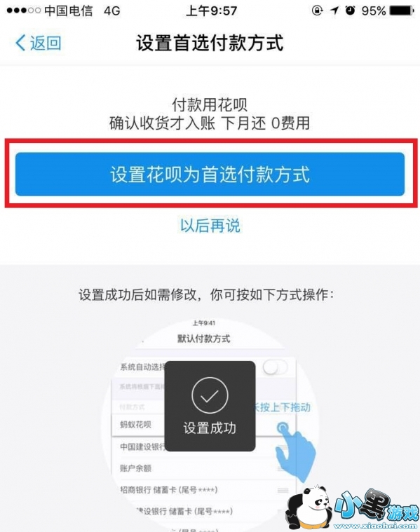The image size is (420, 532).
Task: Tap the battery icon in status bar
Action: click(402, 11)
